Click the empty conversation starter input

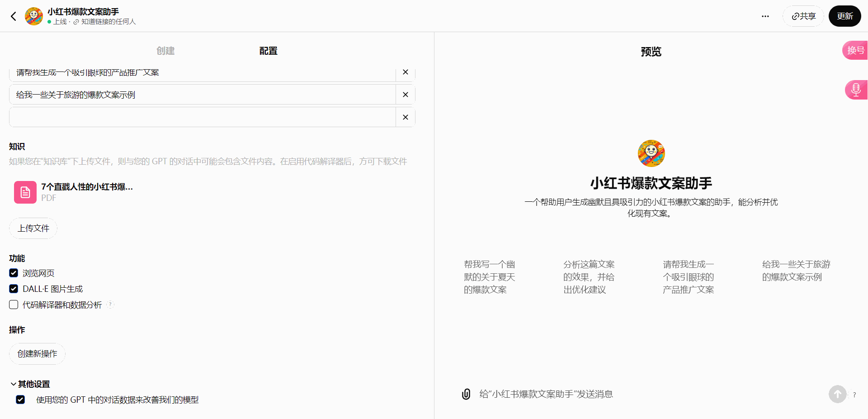coord(203,117)
